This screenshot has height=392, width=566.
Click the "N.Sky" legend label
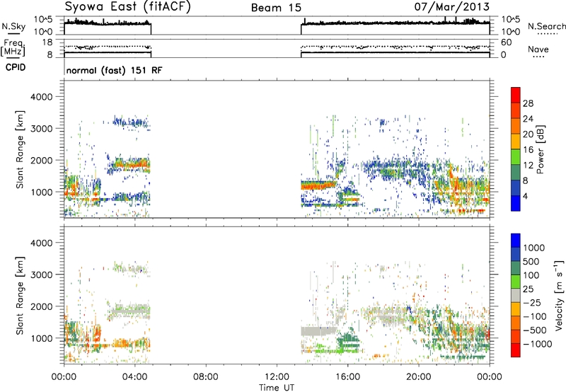pos(13,26)
